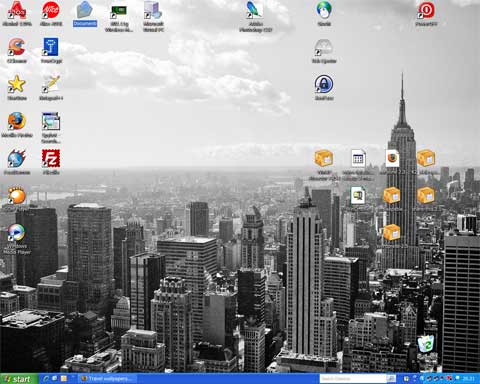This screenshot has height=384, width=480.
Task: Launch FileZilla red FZ icon
Action: tap(51, 159)
